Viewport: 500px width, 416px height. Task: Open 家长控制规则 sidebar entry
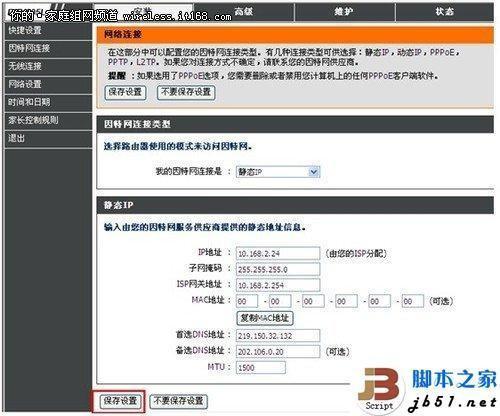48,121
